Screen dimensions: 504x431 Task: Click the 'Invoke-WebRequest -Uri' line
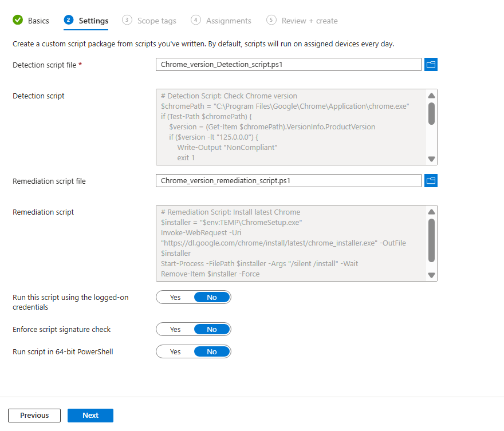201,233
